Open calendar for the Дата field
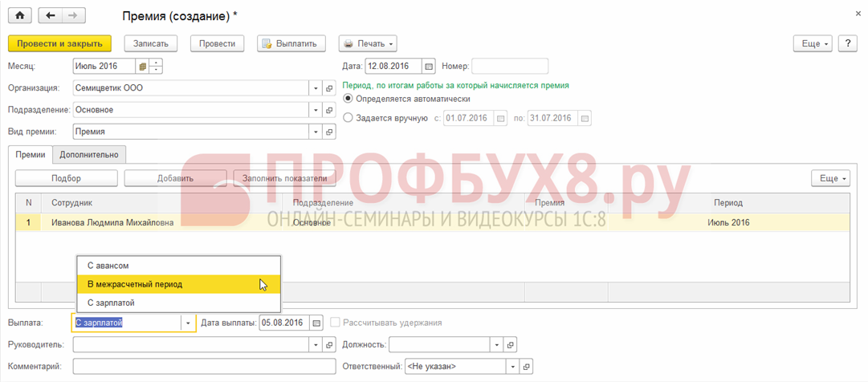 coord(429,67)
